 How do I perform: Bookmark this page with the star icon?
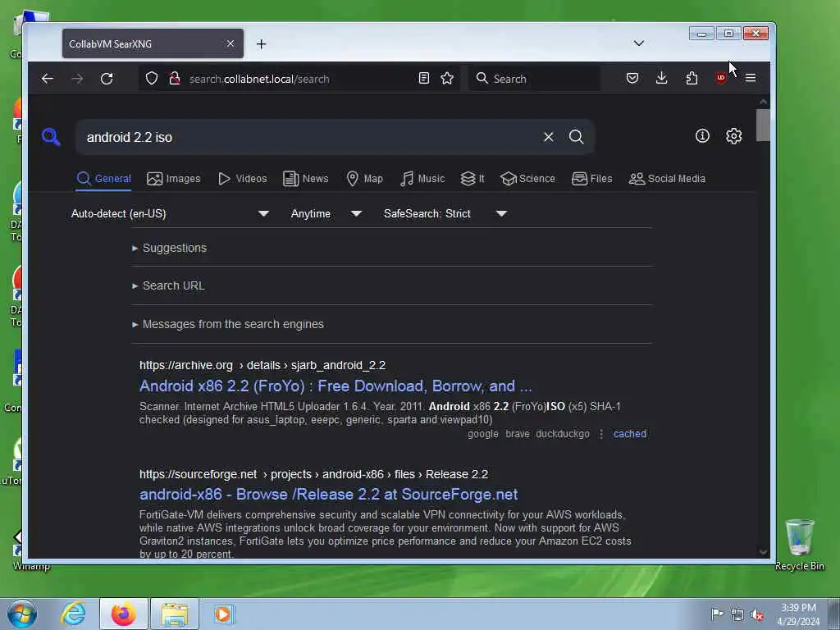(x=447, y=78)
